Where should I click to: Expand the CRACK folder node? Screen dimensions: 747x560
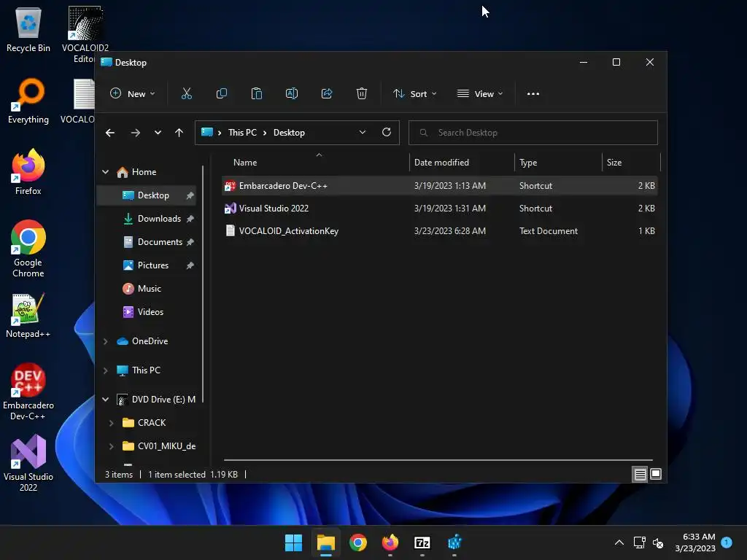coord(111,423)
